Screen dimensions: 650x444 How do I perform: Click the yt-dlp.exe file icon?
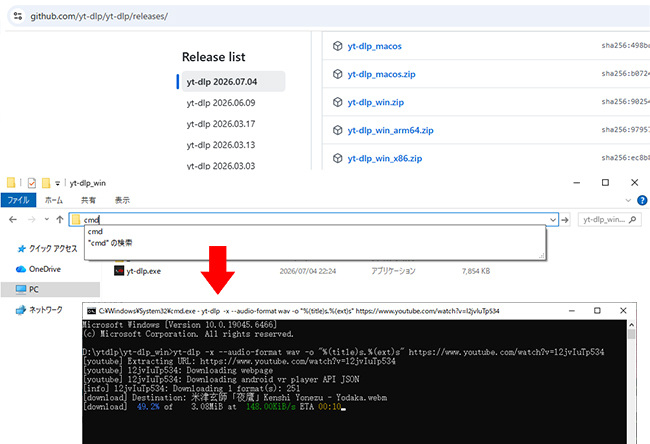(x=119, y=271)
